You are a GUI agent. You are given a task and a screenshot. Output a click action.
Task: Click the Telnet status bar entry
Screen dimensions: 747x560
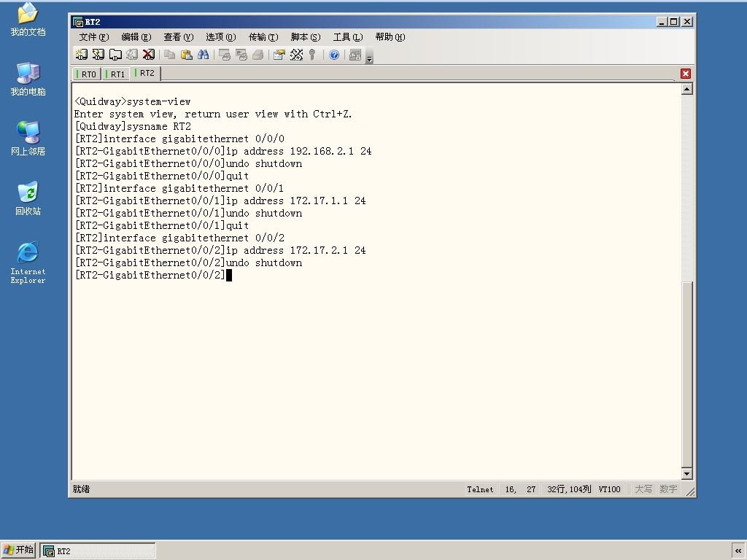pos(480,489)
